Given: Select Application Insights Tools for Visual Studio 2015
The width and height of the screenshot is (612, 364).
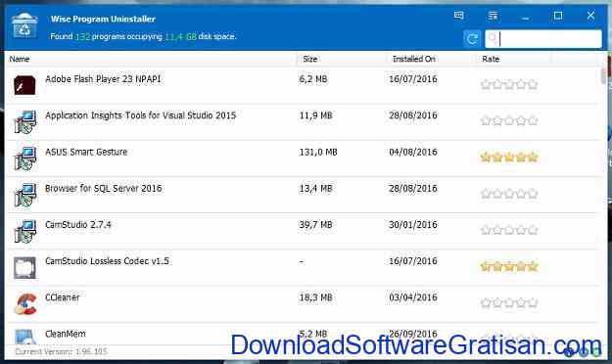Looking at the screenshot, I should pos(140,115).
